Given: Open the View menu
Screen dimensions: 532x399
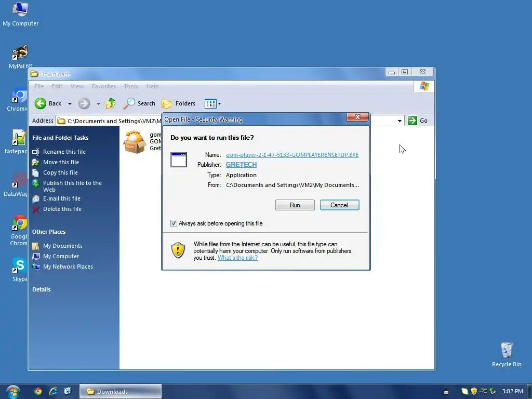Looking at the screenshot, I should click(77, 86).
